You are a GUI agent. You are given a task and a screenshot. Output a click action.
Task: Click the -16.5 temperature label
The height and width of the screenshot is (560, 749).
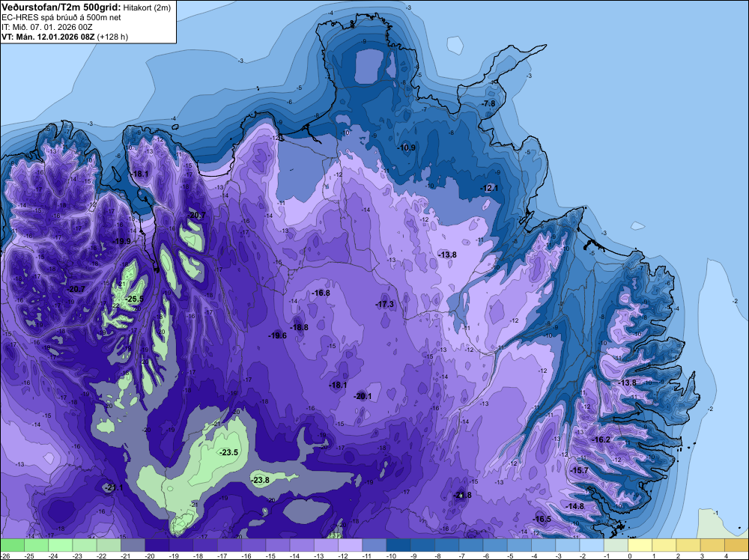tap(542, 519)
